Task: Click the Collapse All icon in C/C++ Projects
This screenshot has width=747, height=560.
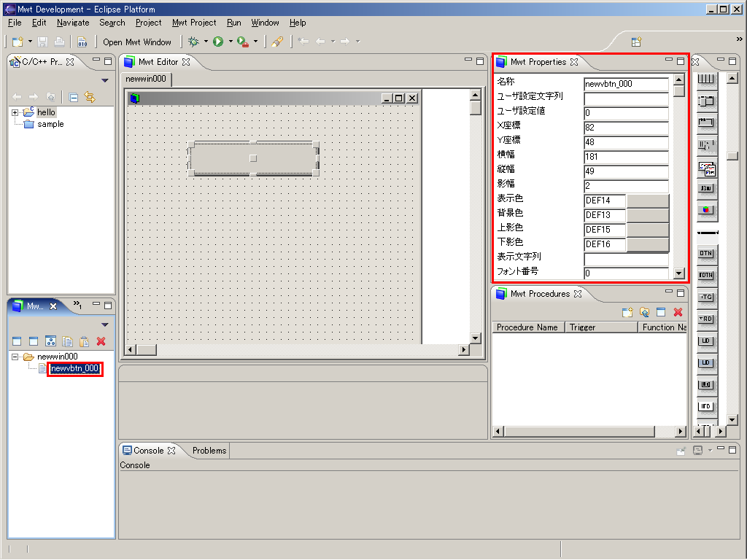Action: pyautogui.click(x=74, y=96)
